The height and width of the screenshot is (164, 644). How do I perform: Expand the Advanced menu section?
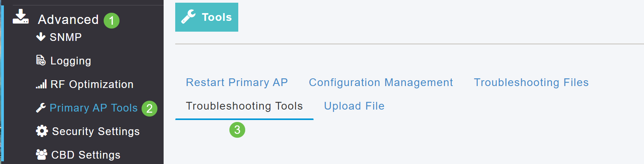pyautogui.click(x=68, y=19)
